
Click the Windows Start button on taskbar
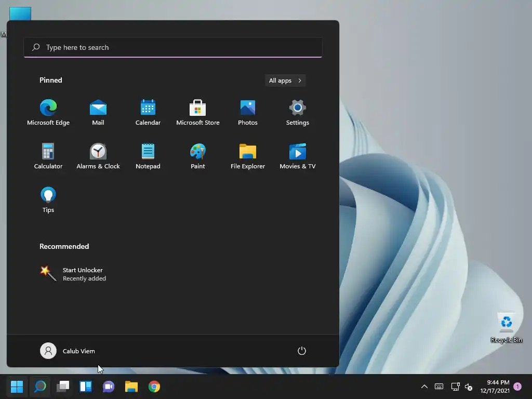17,387
